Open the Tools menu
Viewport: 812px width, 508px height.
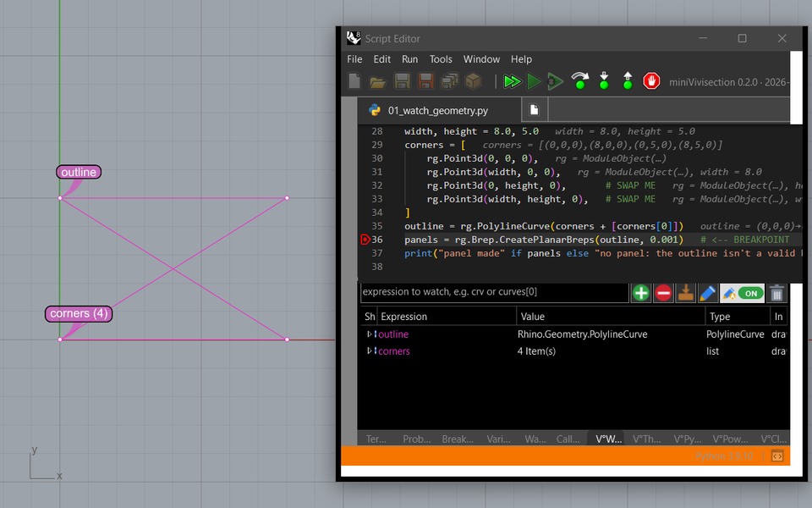441,59
